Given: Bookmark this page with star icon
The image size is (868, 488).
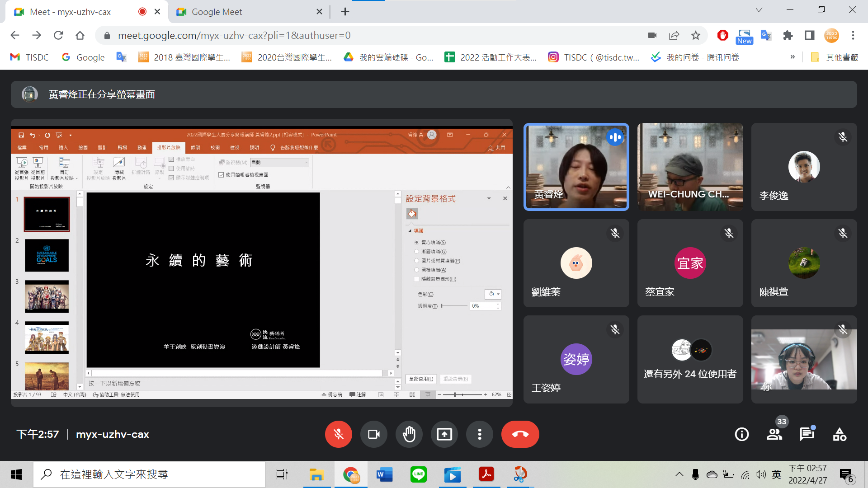Looking at the screenshot, I should [x=695, y=35].
